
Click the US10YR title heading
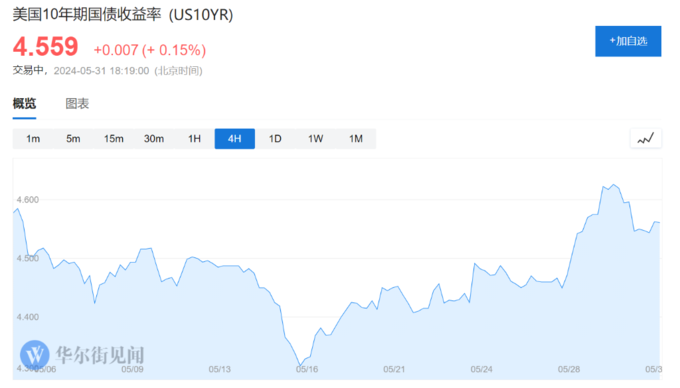(x=123, y=15)
